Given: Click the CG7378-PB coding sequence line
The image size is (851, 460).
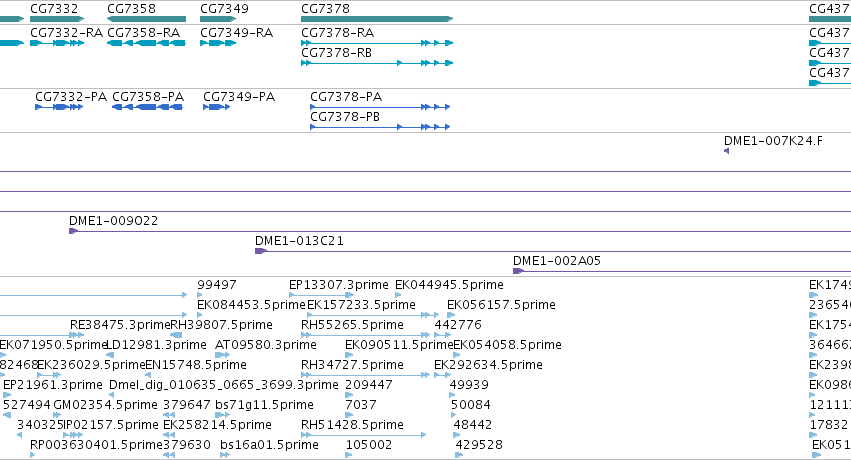Looking at the screenshot, I should pyautogui.click(x=380, y=127).
